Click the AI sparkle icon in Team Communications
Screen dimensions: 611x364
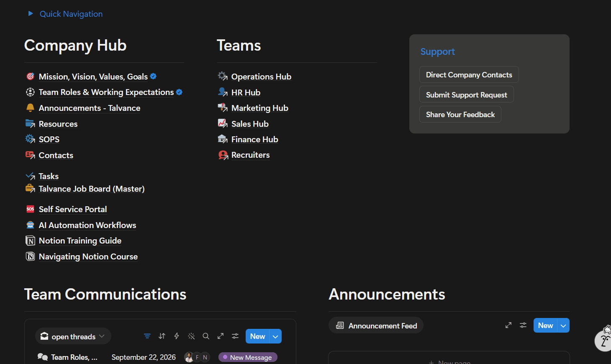click(191, 336)
